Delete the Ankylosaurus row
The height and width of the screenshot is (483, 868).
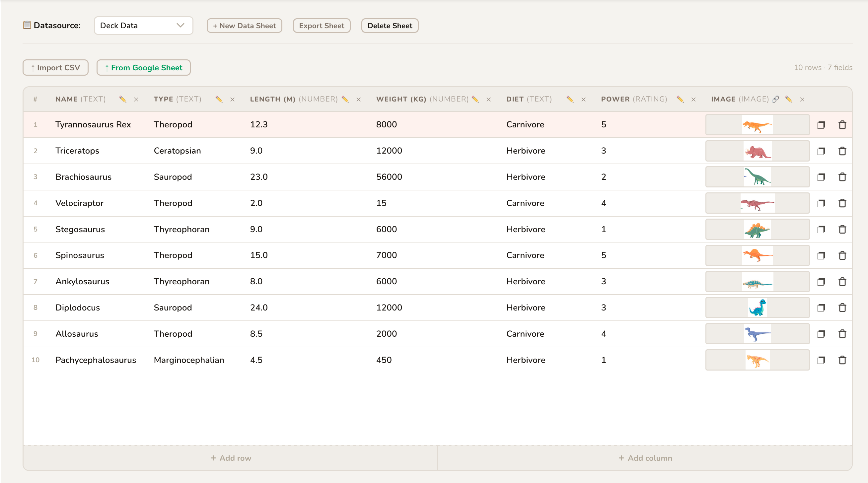point(842,282)
